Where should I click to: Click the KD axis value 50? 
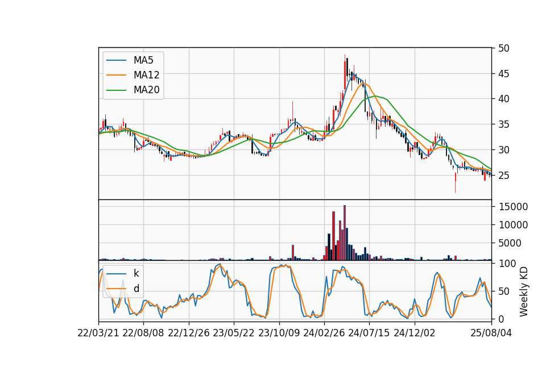[503, 291]
